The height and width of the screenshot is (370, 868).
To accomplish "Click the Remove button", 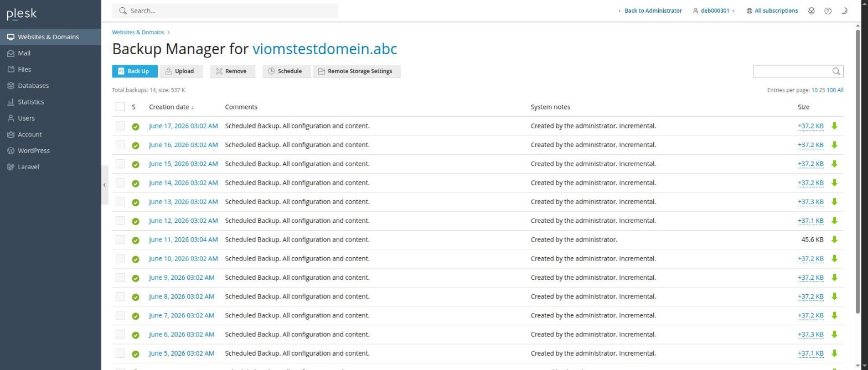I will point(232,71).
